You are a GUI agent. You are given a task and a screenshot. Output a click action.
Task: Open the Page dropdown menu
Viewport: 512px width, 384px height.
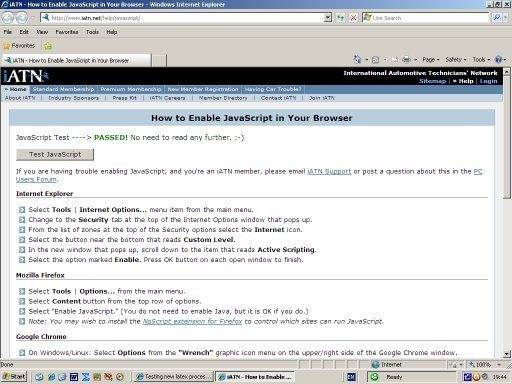click(x=431, y=60)
